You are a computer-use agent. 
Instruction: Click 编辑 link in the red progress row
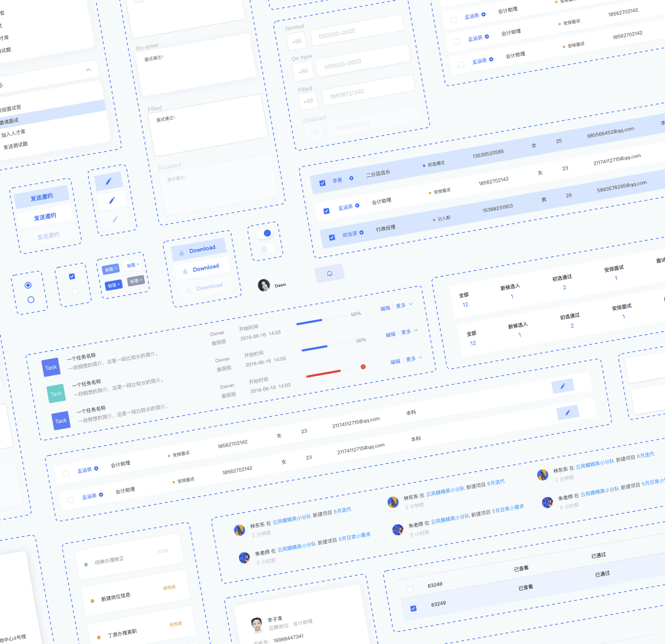tap(395, 362)
